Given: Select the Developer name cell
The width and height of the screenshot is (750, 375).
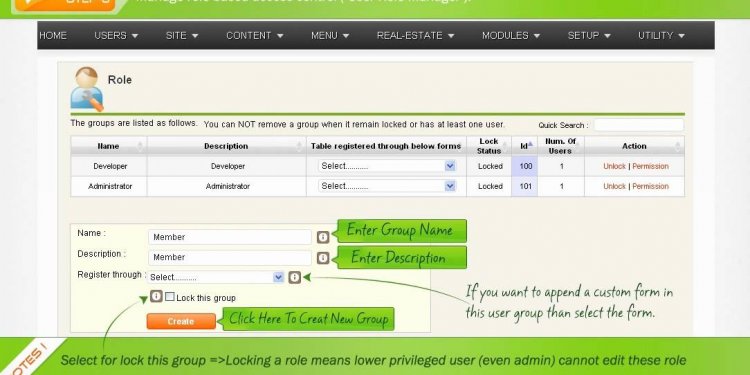Looking at the screenshot, I should coord(110,166).
